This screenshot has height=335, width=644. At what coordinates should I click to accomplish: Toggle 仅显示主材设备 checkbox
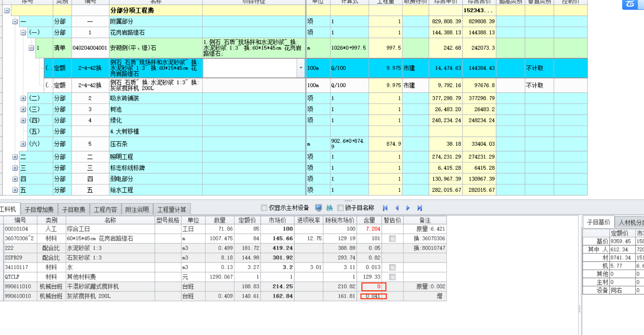point(264,208)
